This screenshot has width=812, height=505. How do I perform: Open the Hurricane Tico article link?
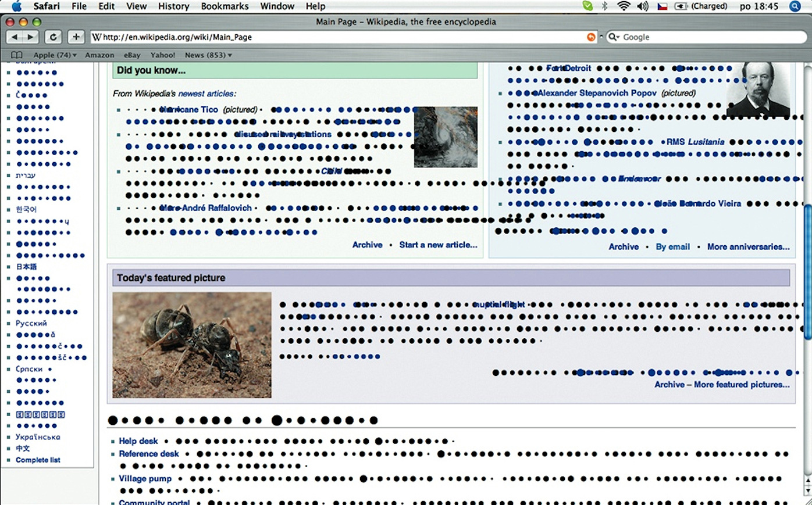click(x=189, y=109)
